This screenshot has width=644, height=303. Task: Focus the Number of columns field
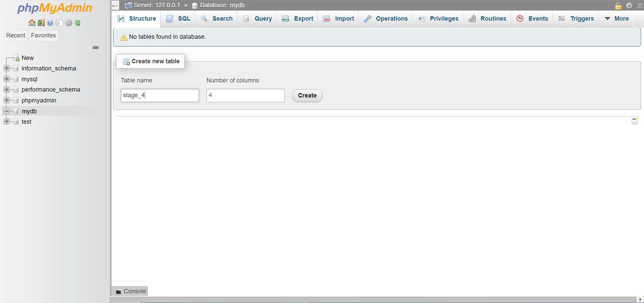click(x=245, y=96)
